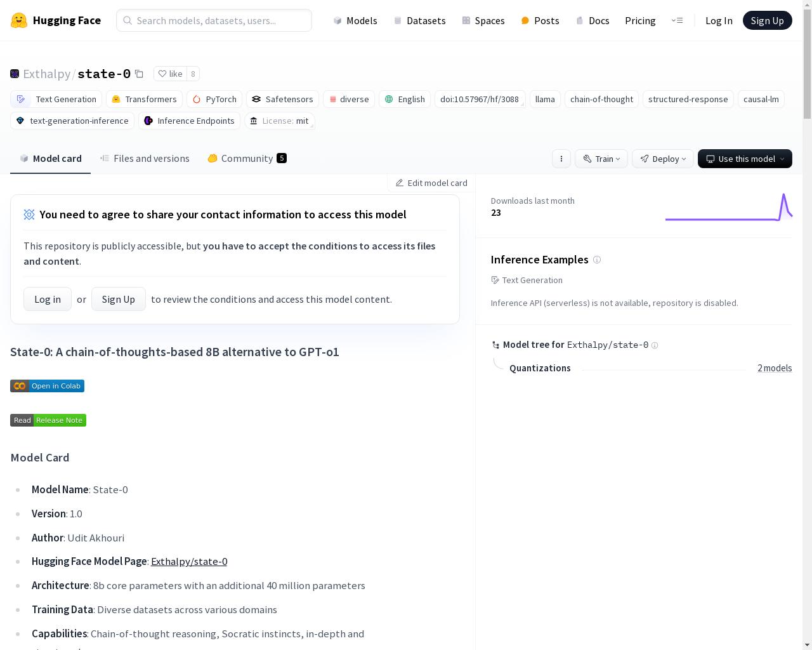Click the Inference Examples info icon
812x650 pixels.
[596, 260]
